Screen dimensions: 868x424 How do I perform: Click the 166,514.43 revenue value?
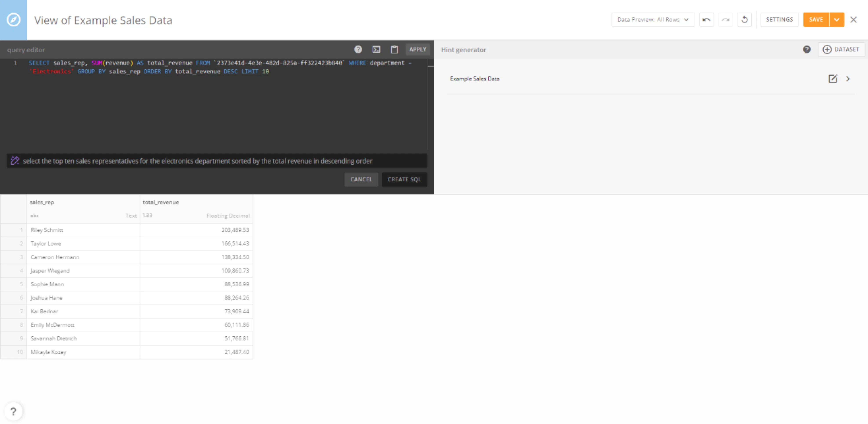(235, 244)
